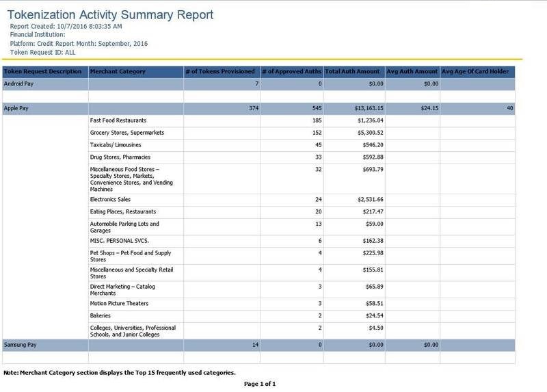The width and height of the screenshot is (547, 392).
Task: Click the Avg Auth Amount column header
Action: pos(412,72)
